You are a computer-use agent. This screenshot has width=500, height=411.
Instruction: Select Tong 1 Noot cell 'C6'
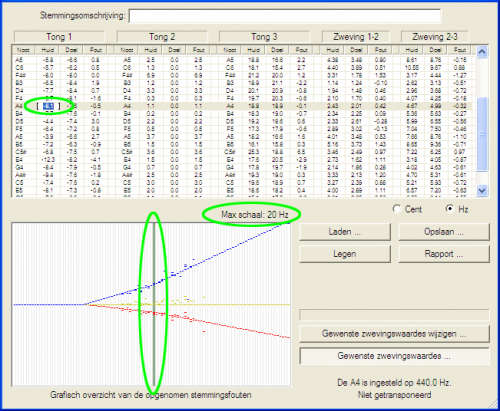(x=19, y=68)
